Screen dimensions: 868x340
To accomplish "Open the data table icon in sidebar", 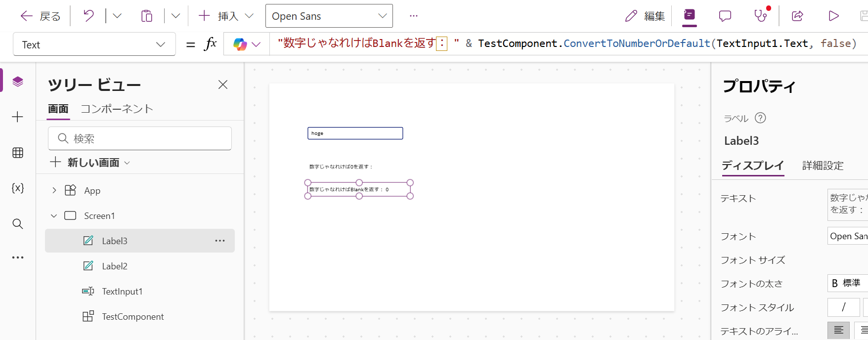I will pyautogui.click(x=18, y=153).
